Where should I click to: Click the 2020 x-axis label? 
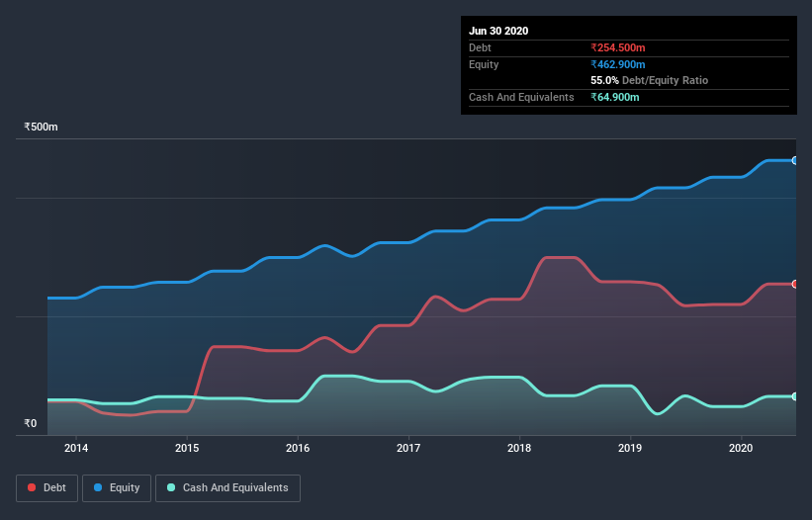tap(741, 448)
